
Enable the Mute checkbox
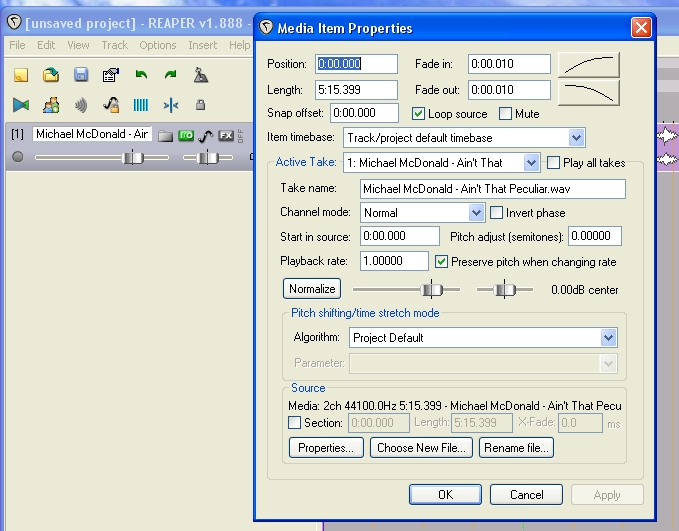[x=505, y=114]
